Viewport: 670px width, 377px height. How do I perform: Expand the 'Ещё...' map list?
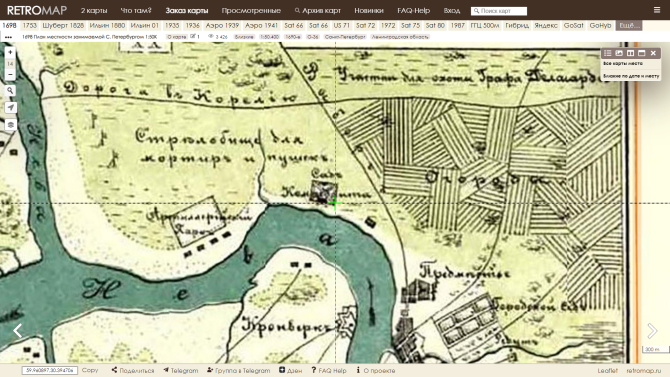click(629, 26)
